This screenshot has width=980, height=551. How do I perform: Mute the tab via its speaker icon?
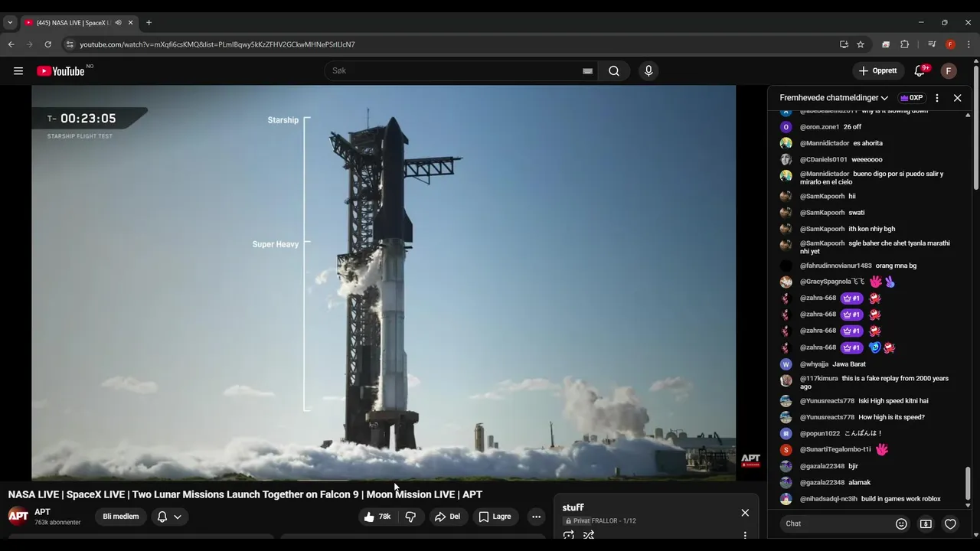[118, 23]
